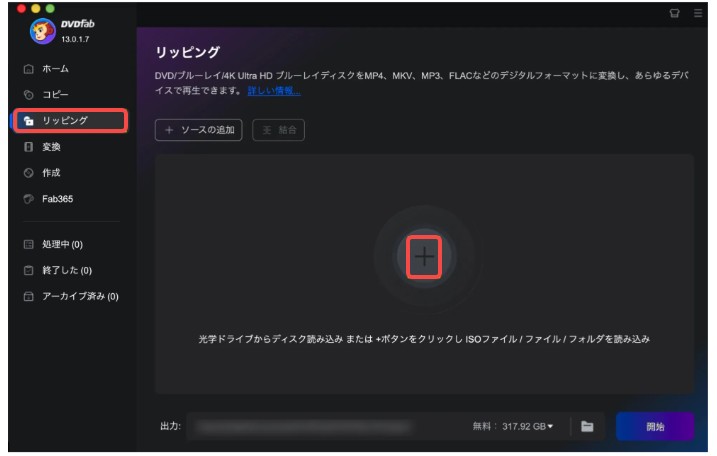Screen dimensions: 717x456
Task: Open the hamburger menu at top right
Action: (x=698, y=13)
